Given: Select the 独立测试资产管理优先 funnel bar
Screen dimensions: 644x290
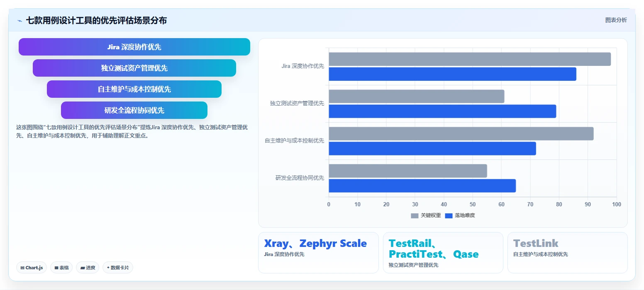Looking at the screenshot, I should pos(134,68).
